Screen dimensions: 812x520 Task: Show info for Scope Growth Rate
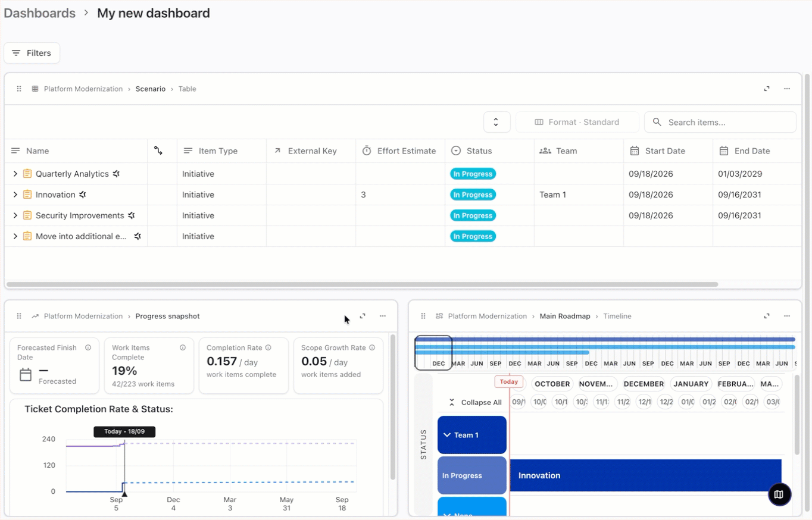coord(372,347)
